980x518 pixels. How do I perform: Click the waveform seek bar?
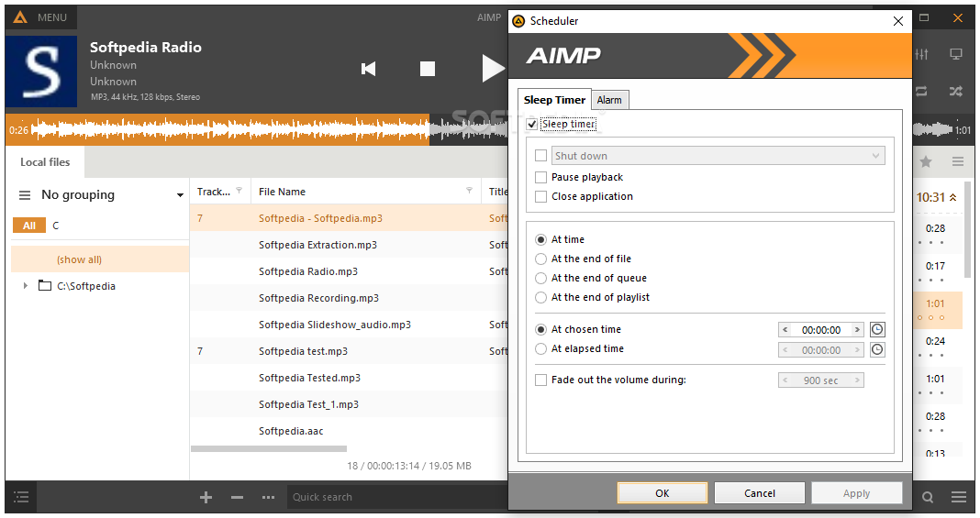point(256,130)
